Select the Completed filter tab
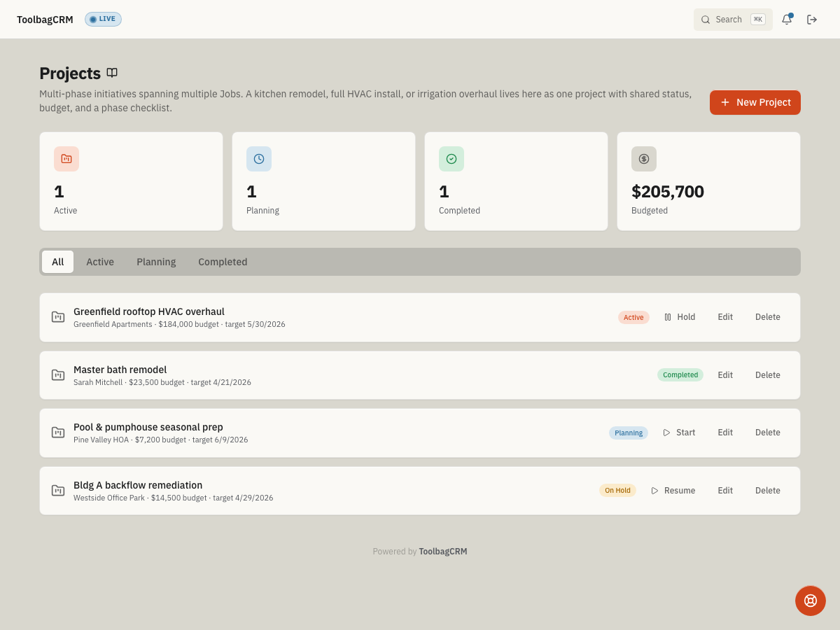This screenshot has height=630, width=840. click(x=223, y=262)
